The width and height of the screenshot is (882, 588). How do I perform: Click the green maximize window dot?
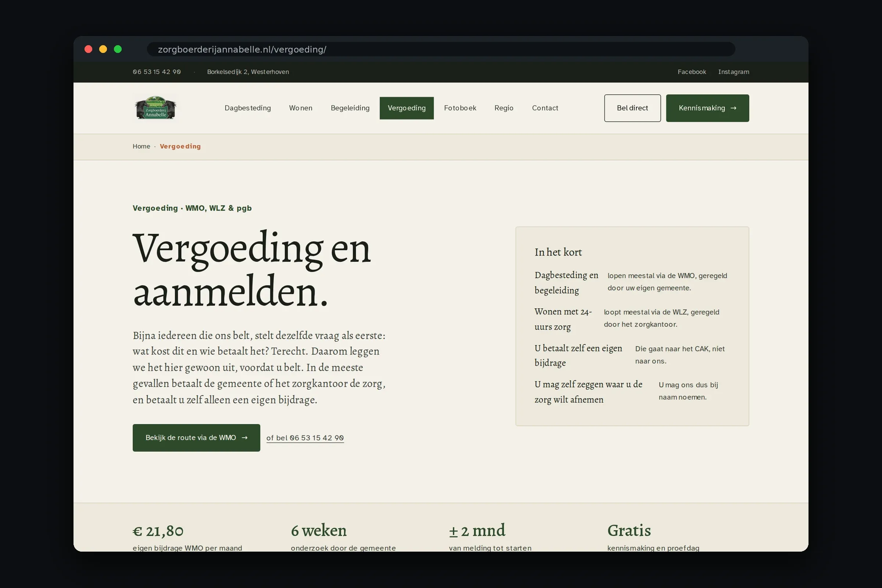click(x=118, y=49)
